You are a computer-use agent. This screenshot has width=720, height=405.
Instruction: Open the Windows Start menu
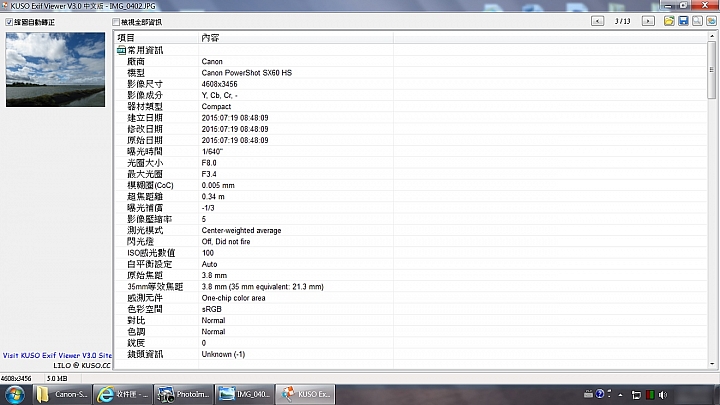(x=15, y=394)
